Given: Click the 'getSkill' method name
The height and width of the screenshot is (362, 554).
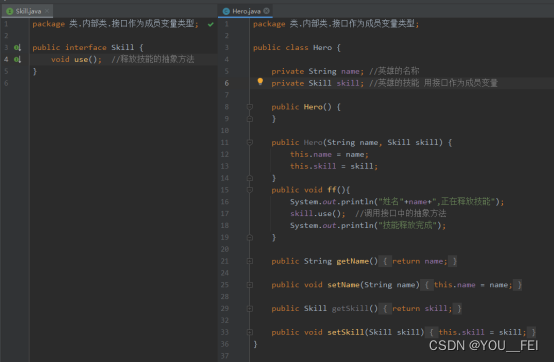Looking at the screenshot, I should click(x=350, y=309).
